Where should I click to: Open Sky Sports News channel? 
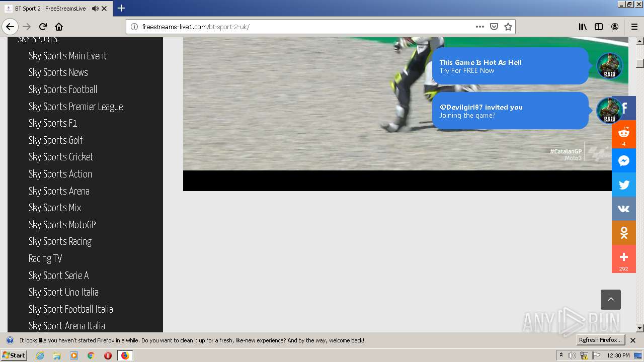pos(58,72)
